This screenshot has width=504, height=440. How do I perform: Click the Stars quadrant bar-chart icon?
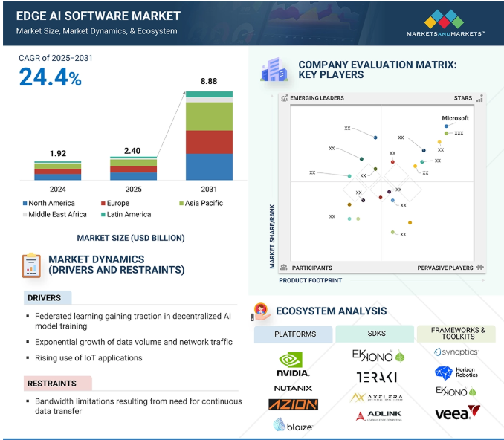[x=479, y=98]
